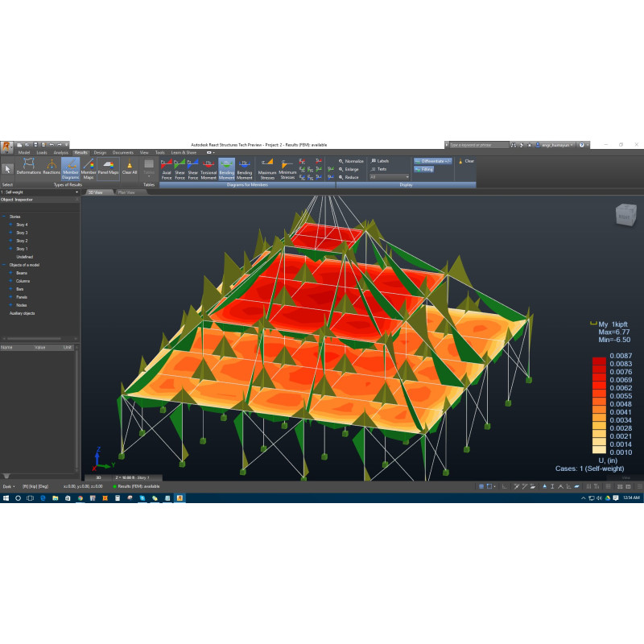Toggle the Filling display option
The height and width of the screenshot is (644, 644).
coord(424,169)
